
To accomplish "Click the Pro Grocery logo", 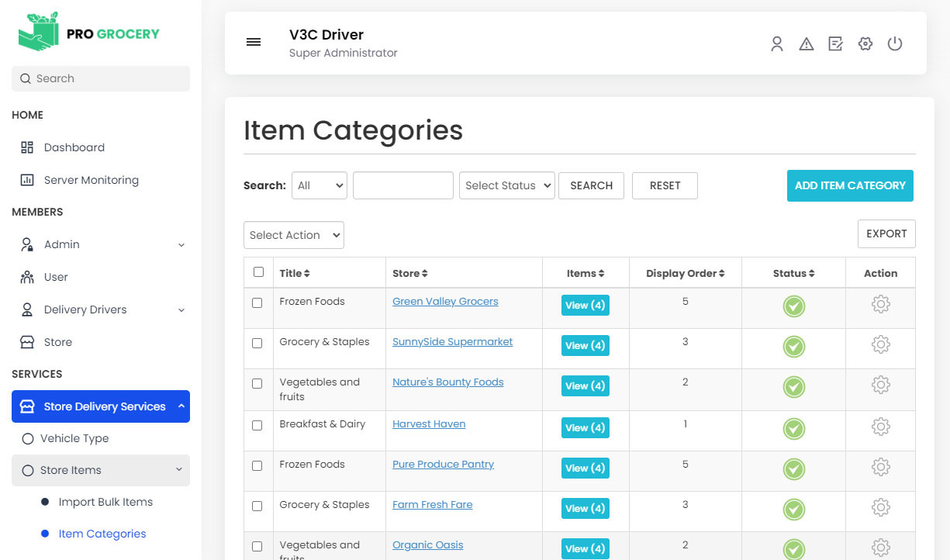I will coord(89,33).
